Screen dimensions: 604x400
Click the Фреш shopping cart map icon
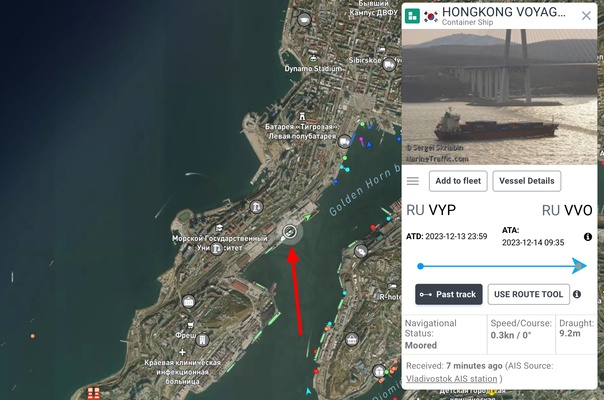(190, 325)
